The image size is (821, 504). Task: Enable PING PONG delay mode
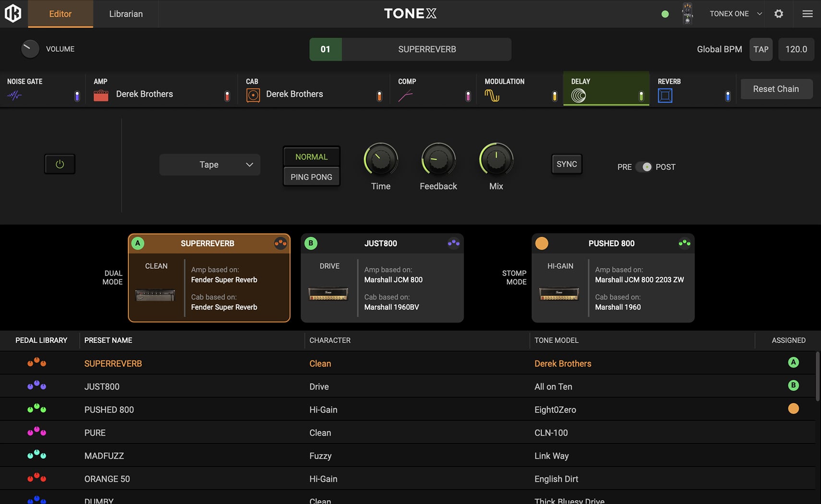click(311, 177)
